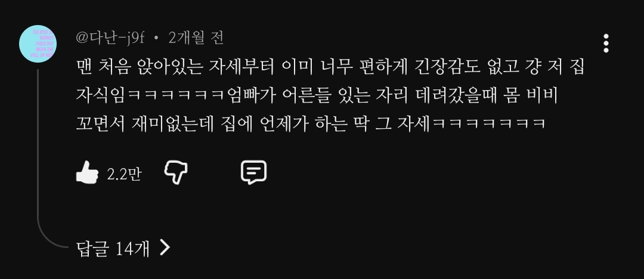Click the trailing 'ㅋㅋㅋㅋㅋㅋㅋ' at comment end

[489, 123]
